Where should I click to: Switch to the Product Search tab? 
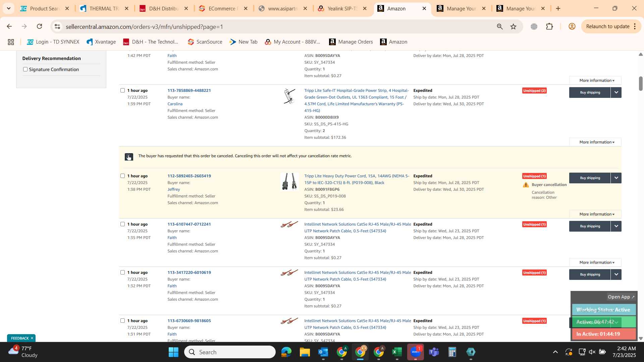[45, 8]
